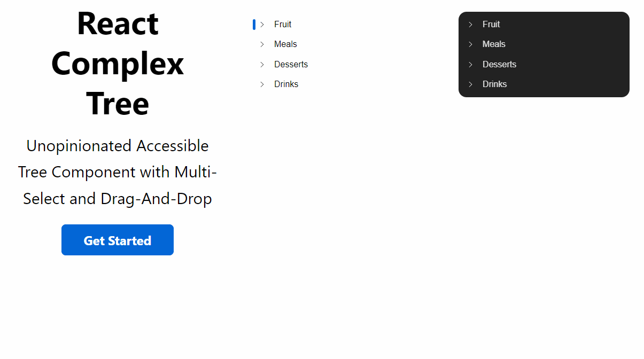Expand Meals chevron in light tree
This screenshot has width=644, height=359.
262,44
